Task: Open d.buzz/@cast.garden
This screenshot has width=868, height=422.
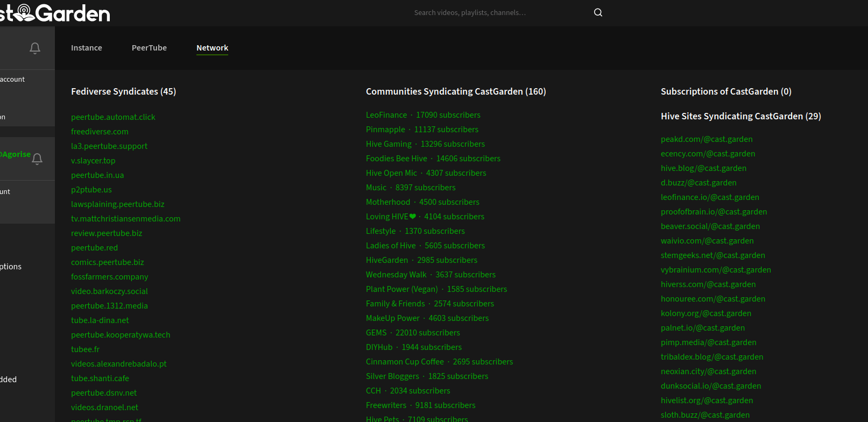Action: click(x=698, y=183)
